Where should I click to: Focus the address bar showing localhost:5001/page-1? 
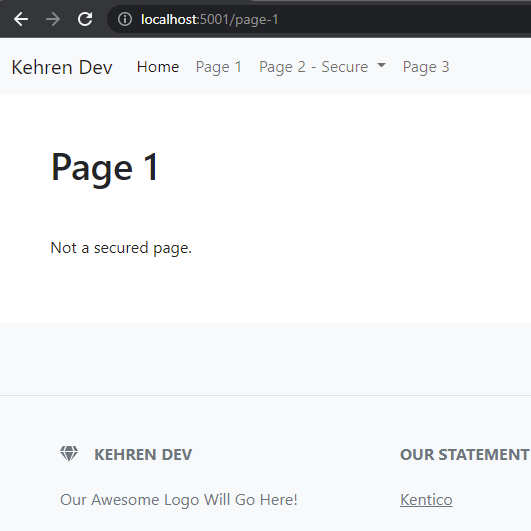[x=318, y=19]
